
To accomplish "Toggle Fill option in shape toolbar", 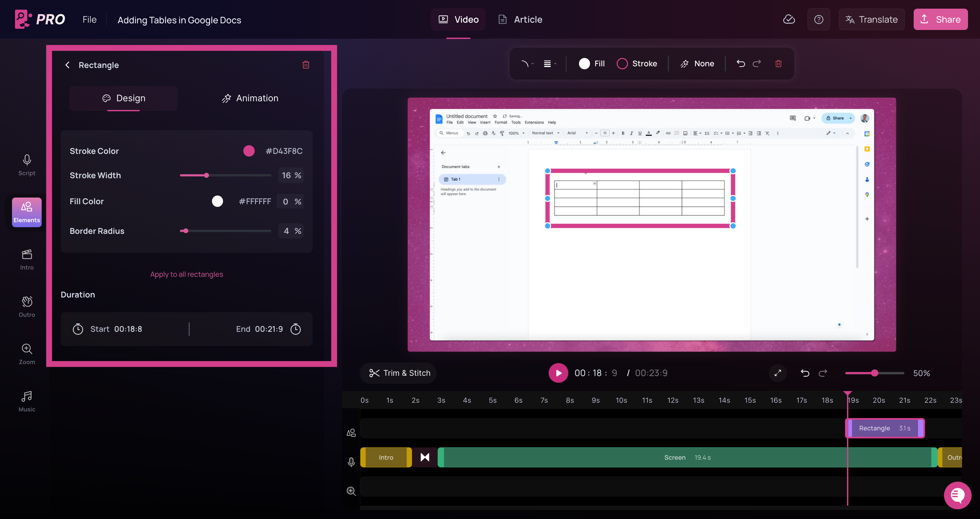I will tap(592, 64).
